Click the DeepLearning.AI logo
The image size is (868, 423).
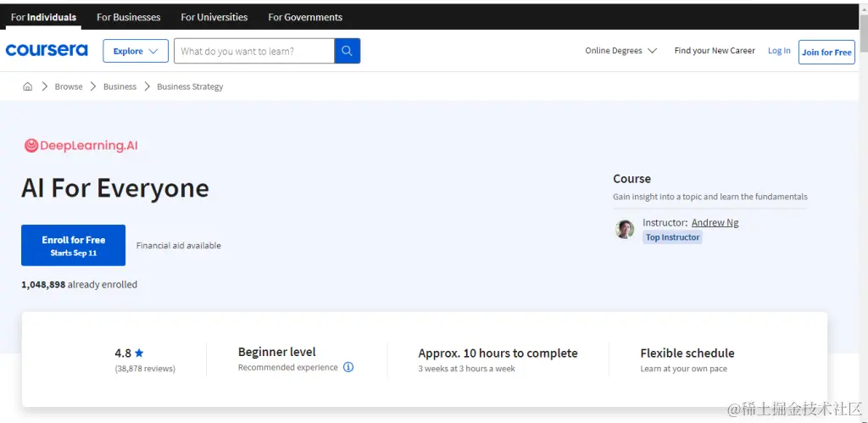tap(81, 146)
